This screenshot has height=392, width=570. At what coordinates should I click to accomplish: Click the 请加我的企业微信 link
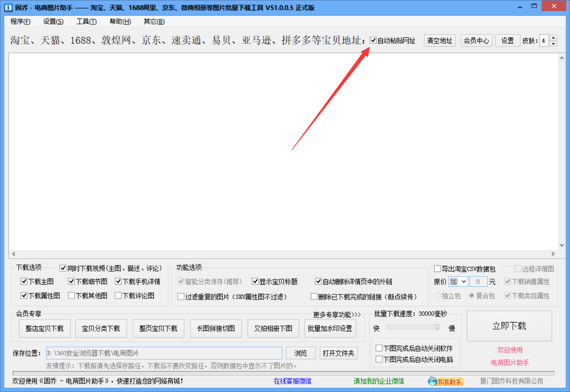[379, 381]
